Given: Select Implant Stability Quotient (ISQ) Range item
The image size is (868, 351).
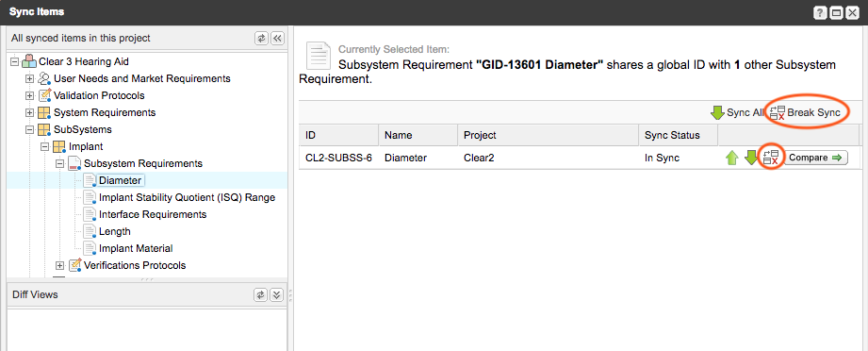Looking at the screenshot, I should pos(187,197).
